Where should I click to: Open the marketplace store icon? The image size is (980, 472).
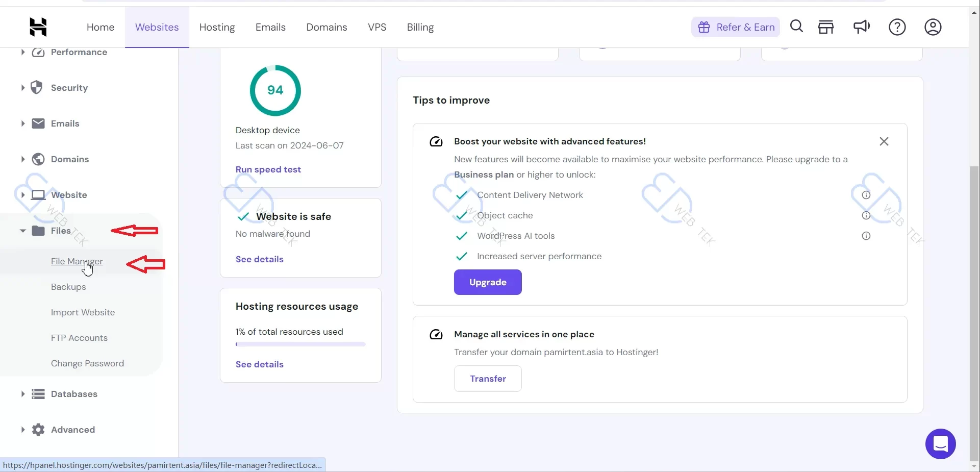pyautogui.click(x=826, y=27)
